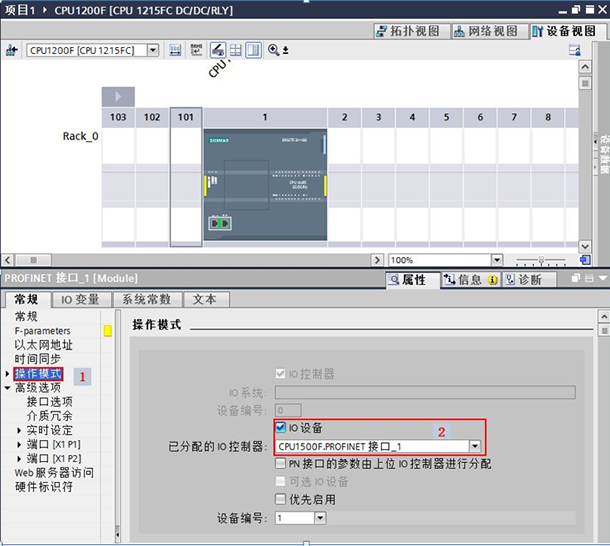Select the 文本 tab
The width and height of the screenshot is (610, 546).
click(x=205, y=300)
